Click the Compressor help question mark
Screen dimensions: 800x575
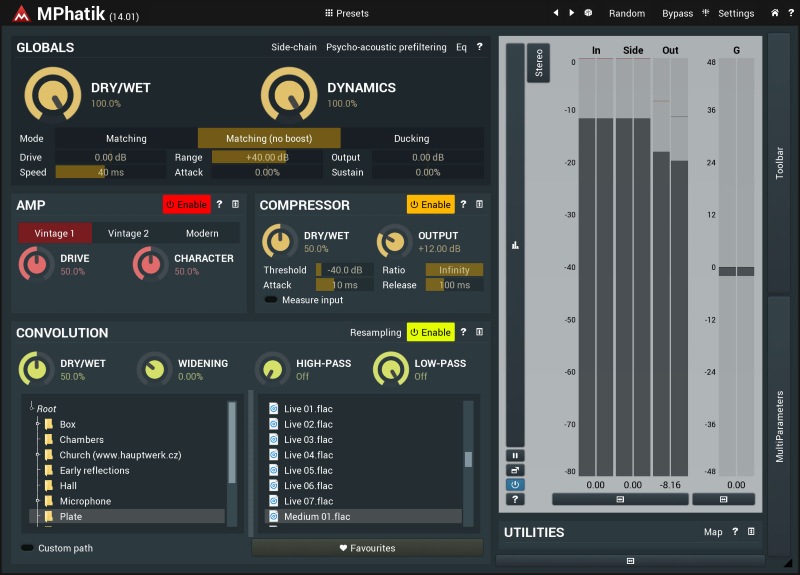tap(463, 204)
